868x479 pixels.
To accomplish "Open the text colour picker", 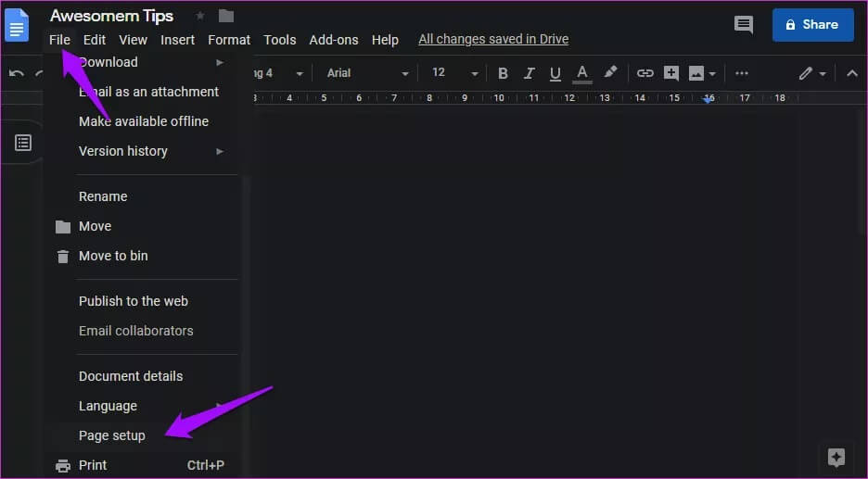I will coord(581,73).
